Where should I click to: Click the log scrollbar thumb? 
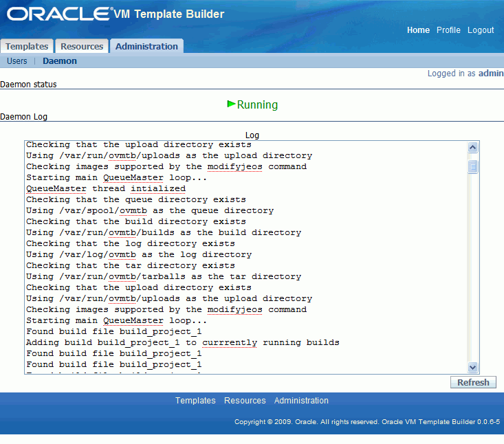pos(472,167)
